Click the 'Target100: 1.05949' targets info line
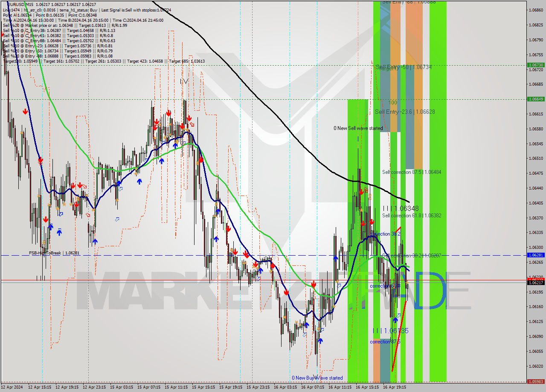Image resolution: width=546 pixels, height=392 pixels. (104, 61)
